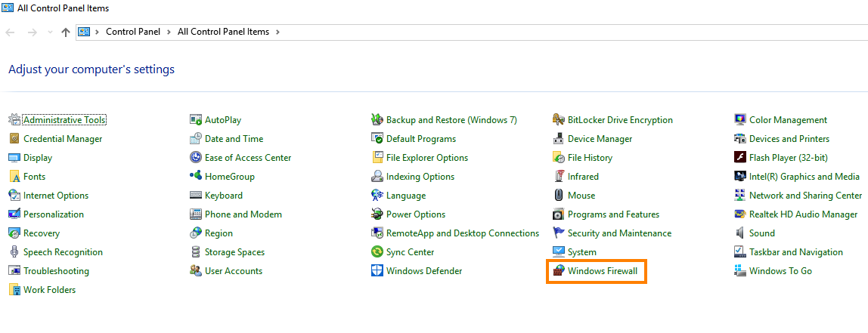Viewport: 868px width, 333px height.
Task: Open the Device Manager link
Action: point(600,139)
